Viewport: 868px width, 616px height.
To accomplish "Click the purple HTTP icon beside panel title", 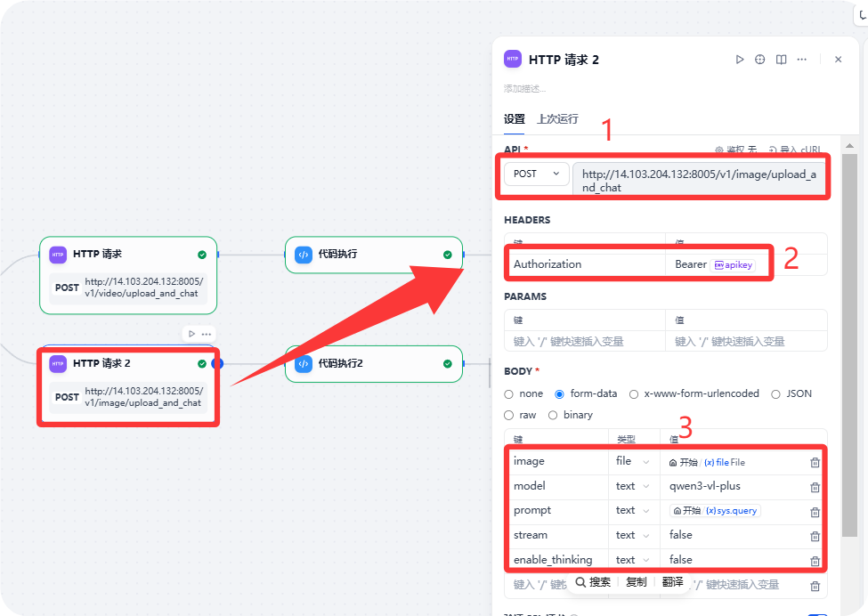I will coord(513,59).
